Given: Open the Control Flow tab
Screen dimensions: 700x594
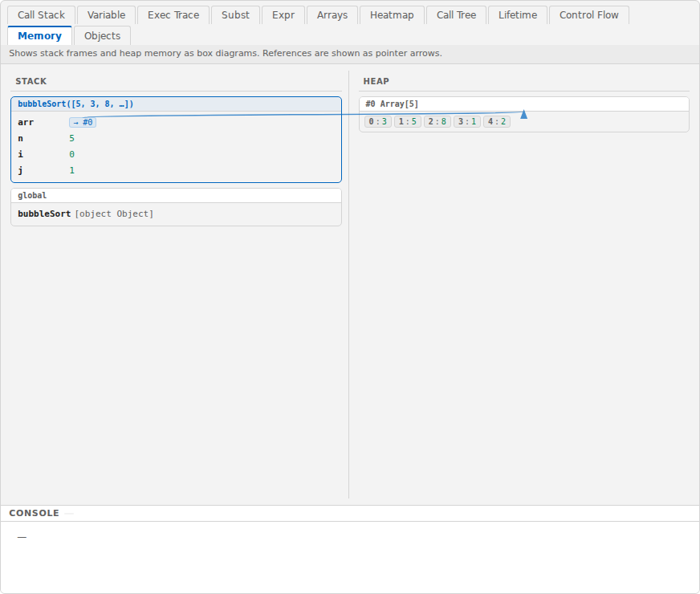Looking at the screenshot, I should [x=589, y=15].
